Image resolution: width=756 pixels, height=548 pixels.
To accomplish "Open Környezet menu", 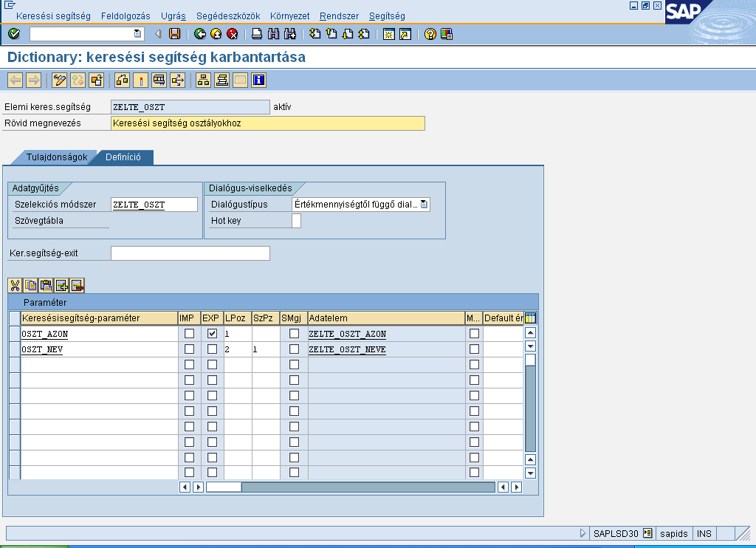I will point(289,16).
